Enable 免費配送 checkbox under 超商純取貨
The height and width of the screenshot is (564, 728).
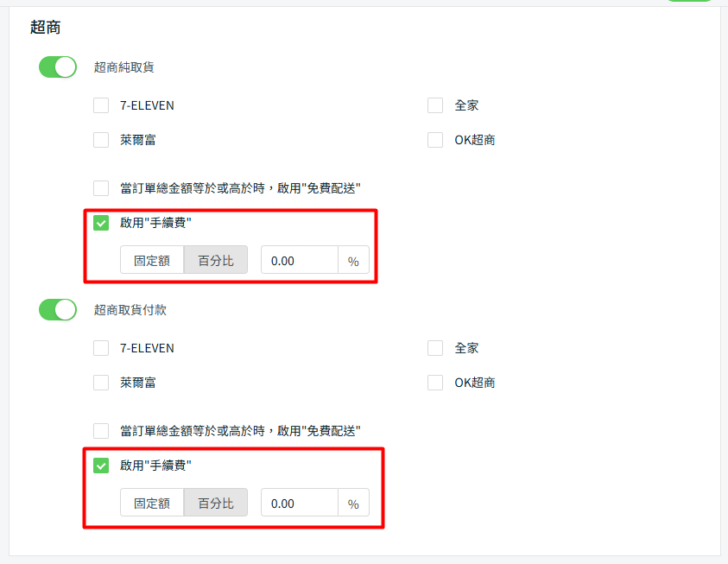pos(101,187)
